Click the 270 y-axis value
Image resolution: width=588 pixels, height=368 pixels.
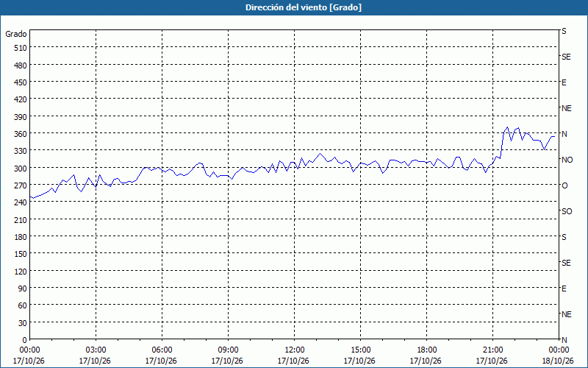[21, 185]
